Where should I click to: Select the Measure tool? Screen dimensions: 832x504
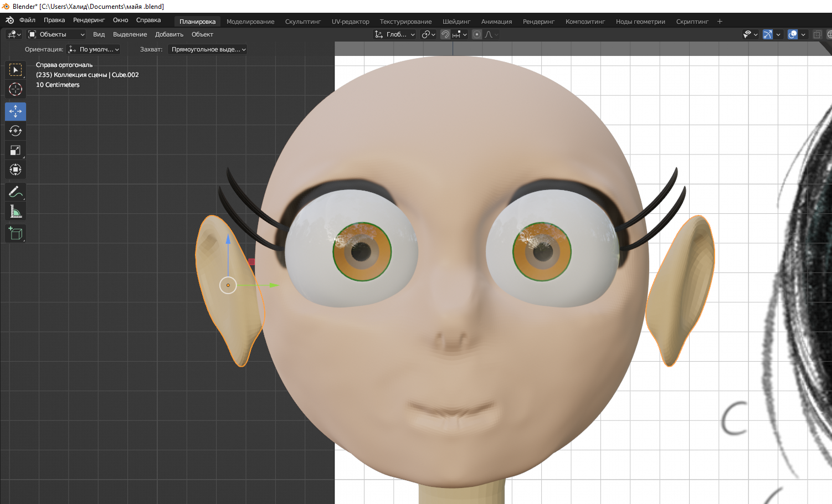coord(16,212)
